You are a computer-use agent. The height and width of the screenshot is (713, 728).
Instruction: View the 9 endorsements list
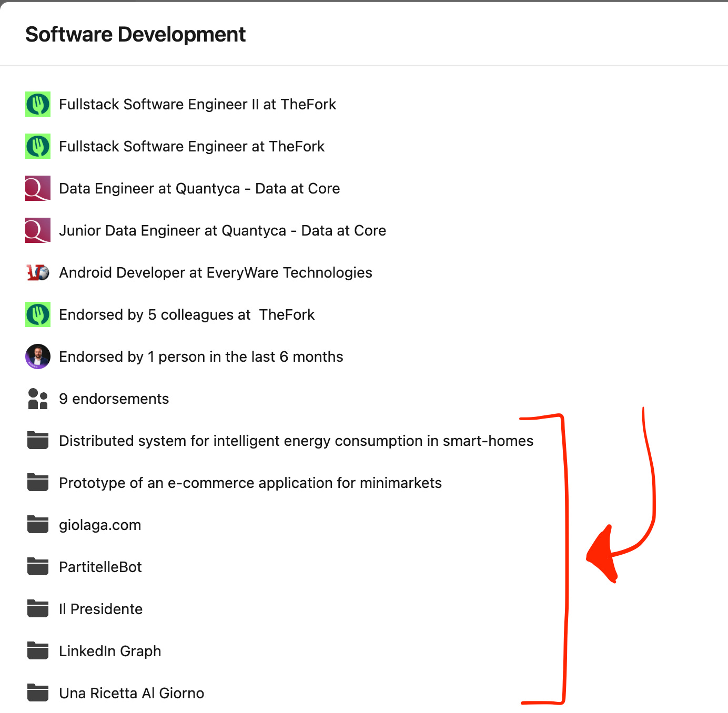point(114,399)
